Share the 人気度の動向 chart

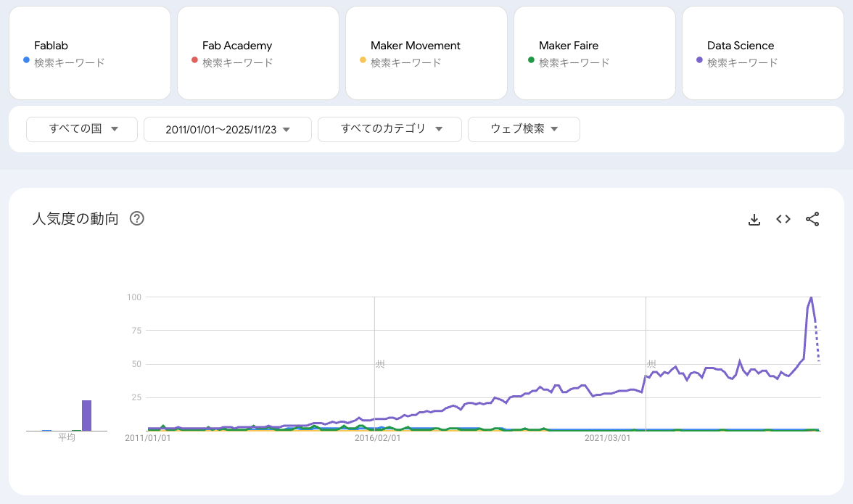click(812, 219)
